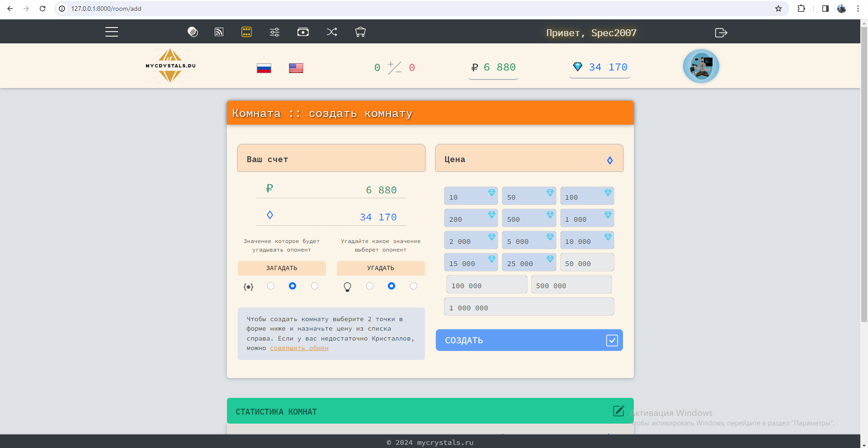
Task: Click the braces asterisk icon under ЗАГАДАТЬ
Action: 248,287
